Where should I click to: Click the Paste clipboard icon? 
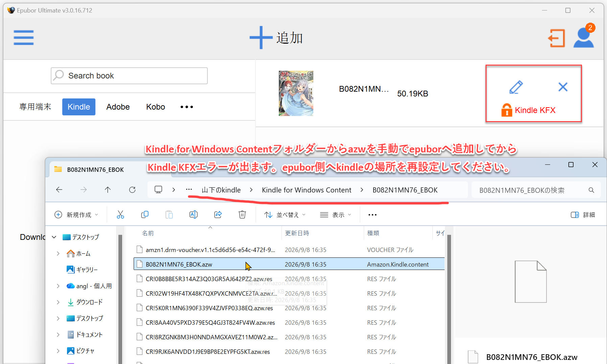tap(169, 214)
